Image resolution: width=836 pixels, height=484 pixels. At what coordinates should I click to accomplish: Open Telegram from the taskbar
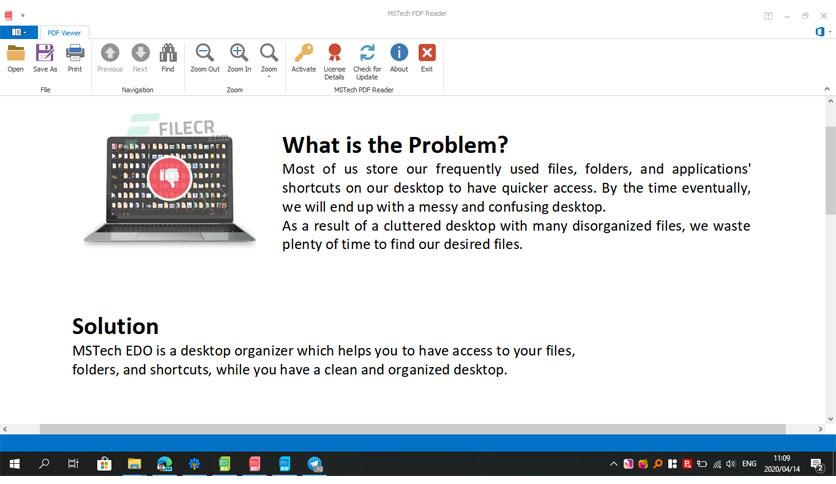[x=315, y=464]
